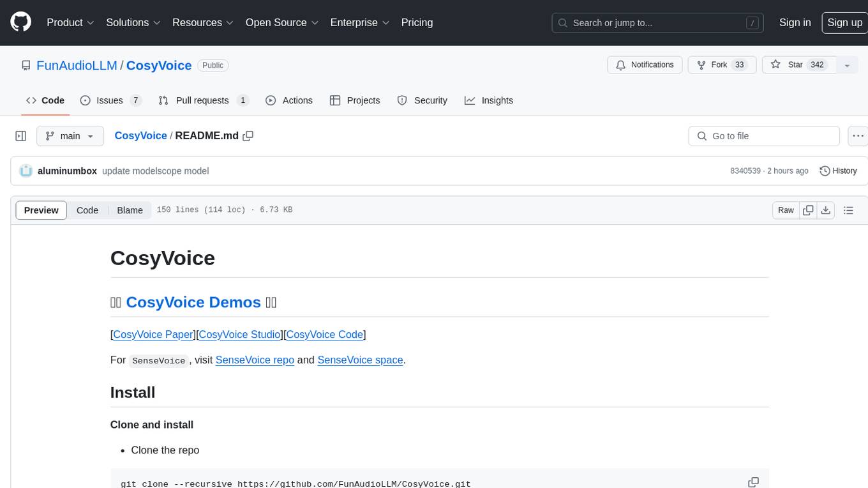This screenshot has width=868, height=488.
Task: Focus the Go to file field
Action: [764, 136]
